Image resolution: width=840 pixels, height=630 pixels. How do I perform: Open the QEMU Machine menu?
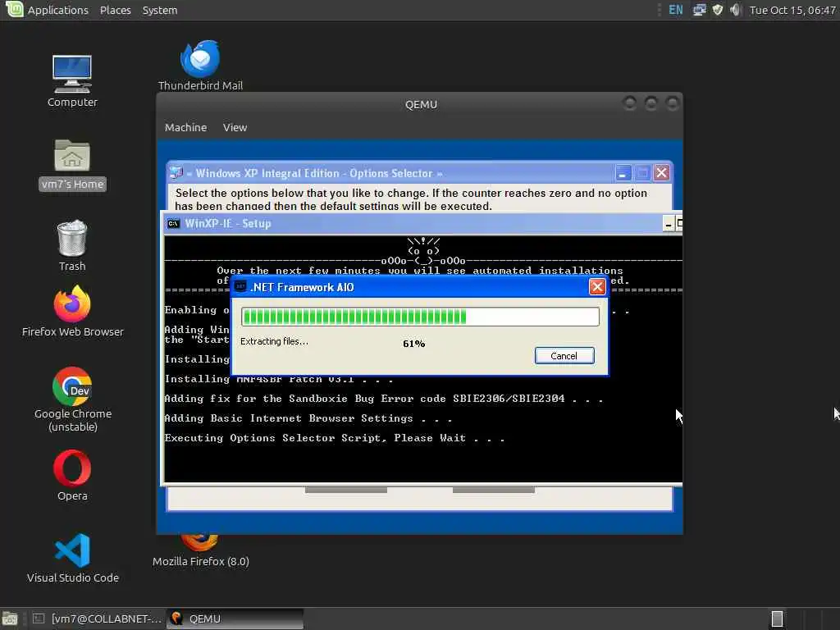pyautogui.click(x=185, y=127)
